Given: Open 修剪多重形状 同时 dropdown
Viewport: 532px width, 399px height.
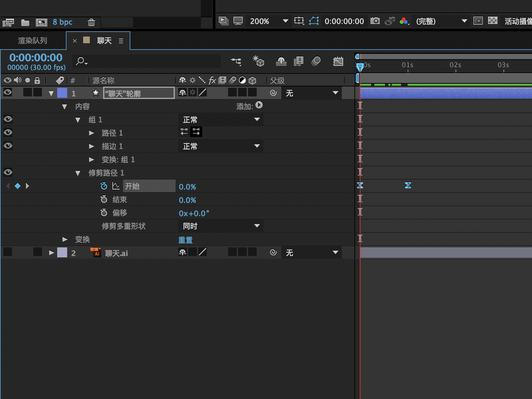Looking at the screenshot, I should 221,226.
